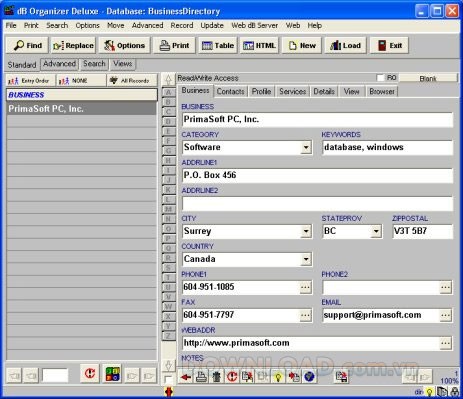Viewport: 463px width, 399px height.
Task: Open the CITY dropdown
Action: [x=306, y=231]
